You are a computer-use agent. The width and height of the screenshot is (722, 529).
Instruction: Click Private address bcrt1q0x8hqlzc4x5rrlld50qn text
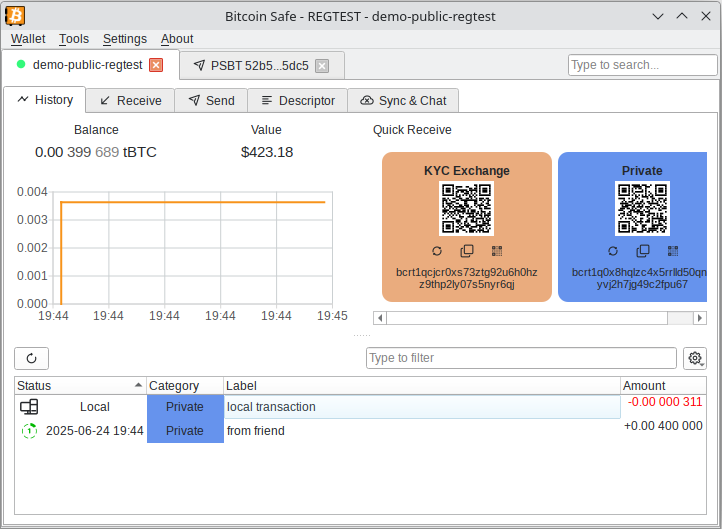pyautogui.click(x=639, y=272)
